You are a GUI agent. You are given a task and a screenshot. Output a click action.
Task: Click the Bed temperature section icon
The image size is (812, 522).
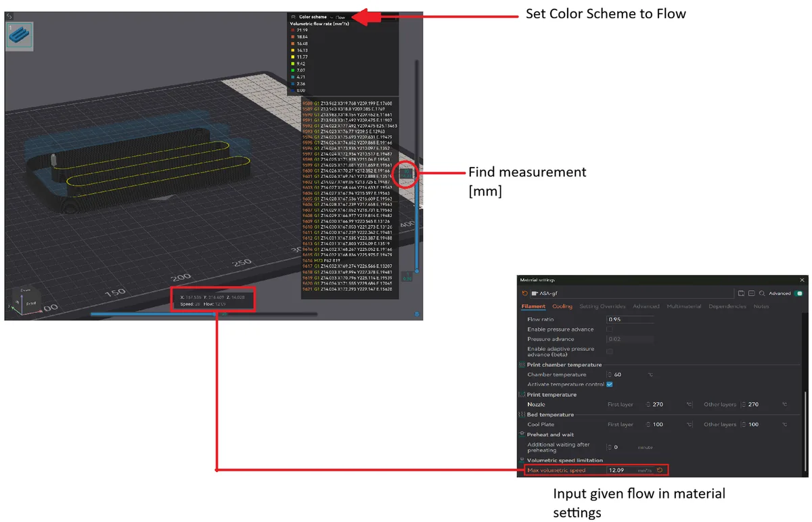[522, 414]
